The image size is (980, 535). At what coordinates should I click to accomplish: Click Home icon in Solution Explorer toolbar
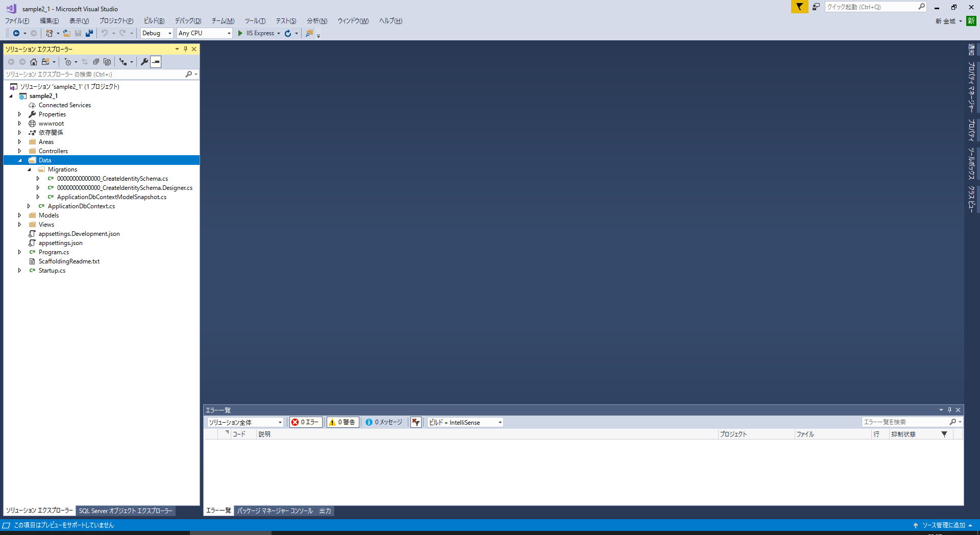(x=34, y=62)
